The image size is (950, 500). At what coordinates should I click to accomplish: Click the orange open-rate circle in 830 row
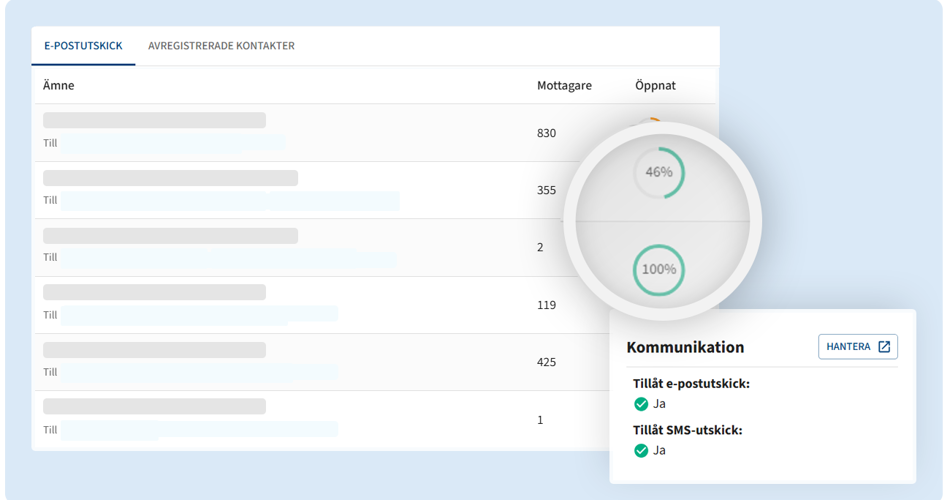[652, 121]
